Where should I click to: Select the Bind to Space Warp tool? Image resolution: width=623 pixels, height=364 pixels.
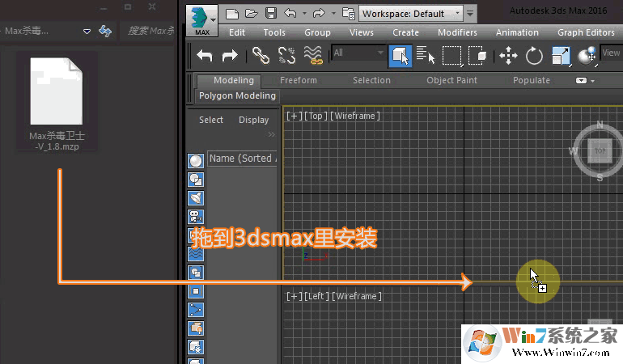(313, 55)
